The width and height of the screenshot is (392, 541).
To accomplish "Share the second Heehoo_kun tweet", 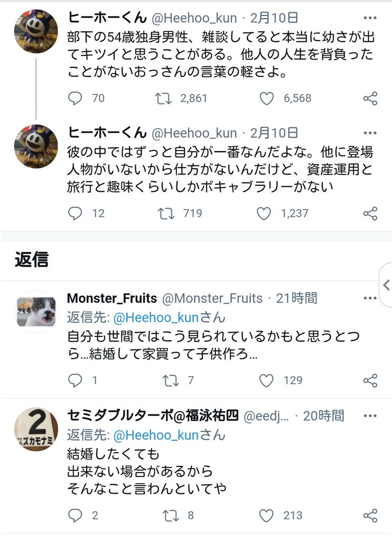I will point(370,213).
